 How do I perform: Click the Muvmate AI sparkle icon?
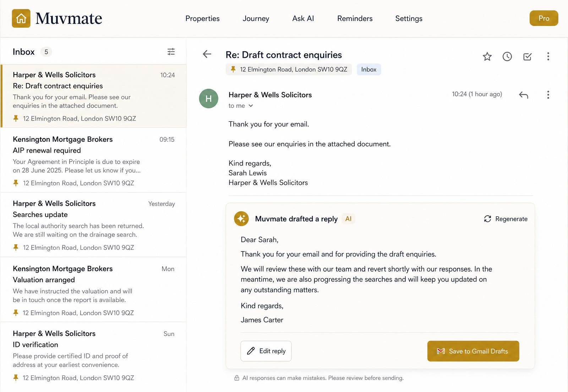pyautogui.click(x=241, y=219)
